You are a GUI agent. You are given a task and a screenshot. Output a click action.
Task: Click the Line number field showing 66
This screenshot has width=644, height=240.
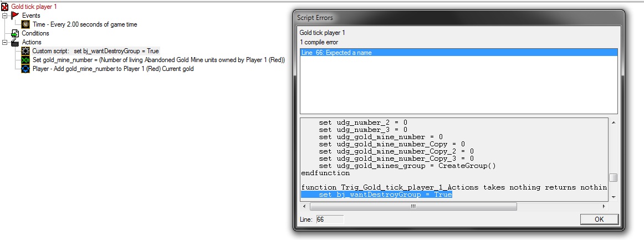(x=330, y=219)
